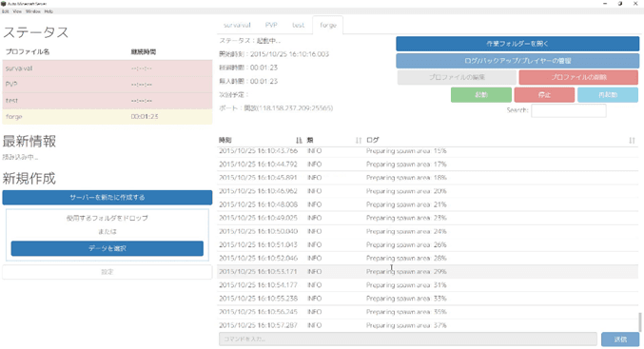Open the View menu
This screenshot has height=349, width=644.
click(17, 11)
